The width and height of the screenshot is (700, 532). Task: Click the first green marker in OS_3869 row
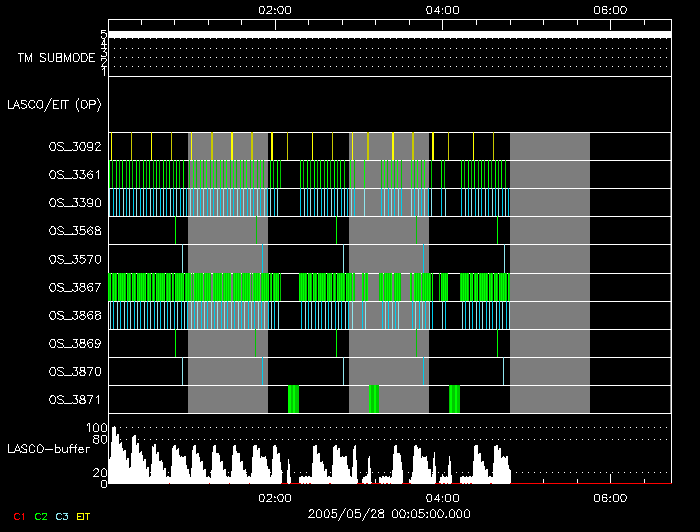coord(175,344)
